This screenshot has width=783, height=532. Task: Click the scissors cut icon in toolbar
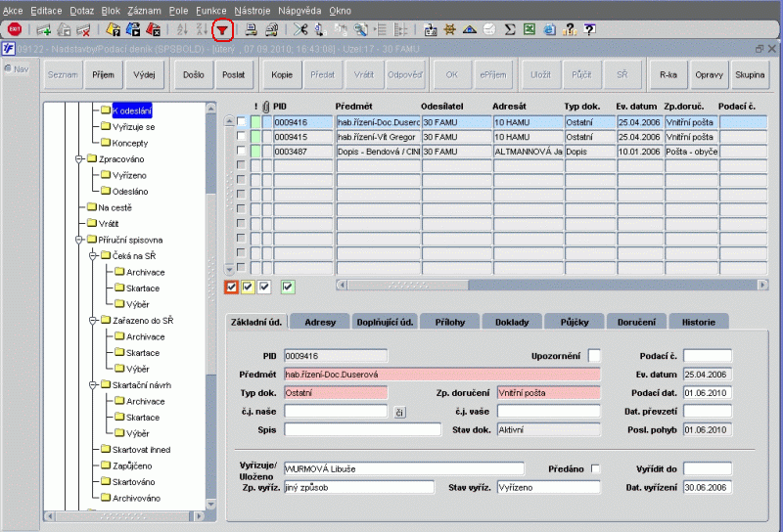coord(299,30)
